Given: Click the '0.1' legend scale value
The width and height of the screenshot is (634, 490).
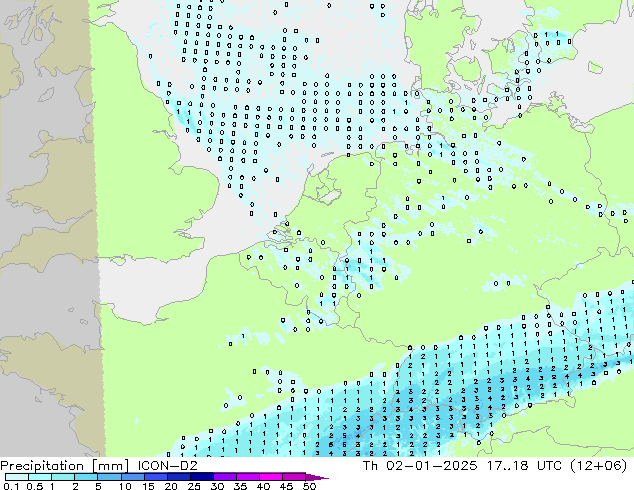Looking at the screenshot, I should [x=9, y=486].
